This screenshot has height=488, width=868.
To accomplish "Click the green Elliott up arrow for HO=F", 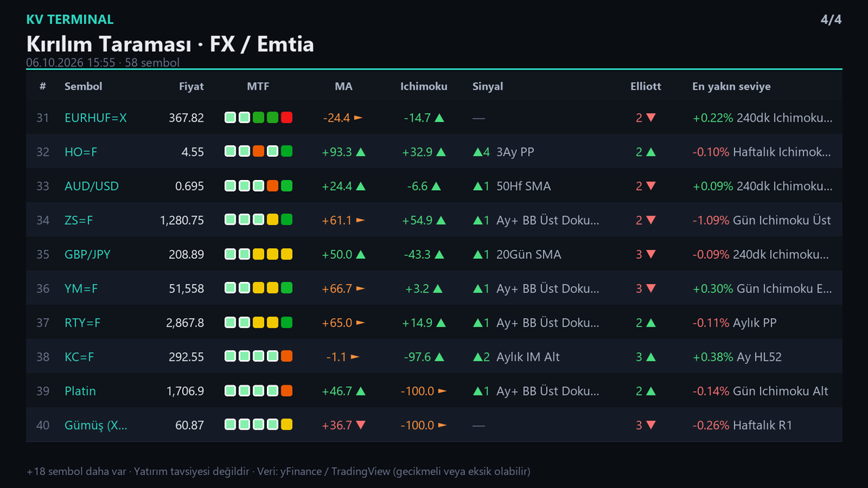I will click(651, 152).
